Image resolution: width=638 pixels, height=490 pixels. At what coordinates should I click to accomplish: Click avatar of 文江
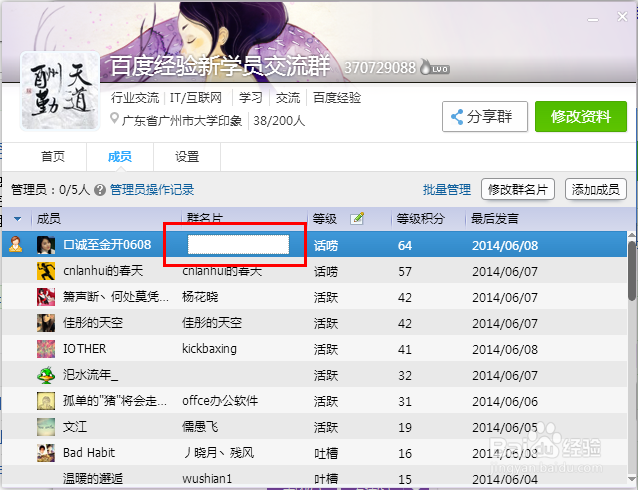[46, 427]
